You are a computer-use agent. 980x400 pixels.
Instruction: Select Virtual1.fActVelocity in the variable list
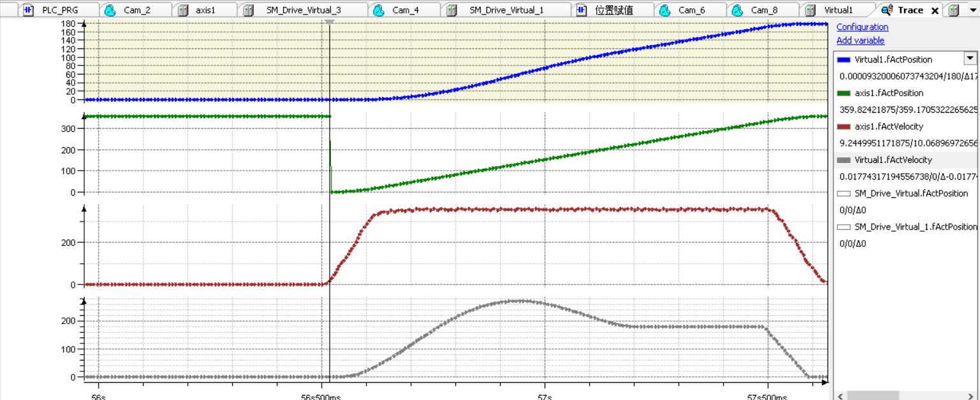893,160
